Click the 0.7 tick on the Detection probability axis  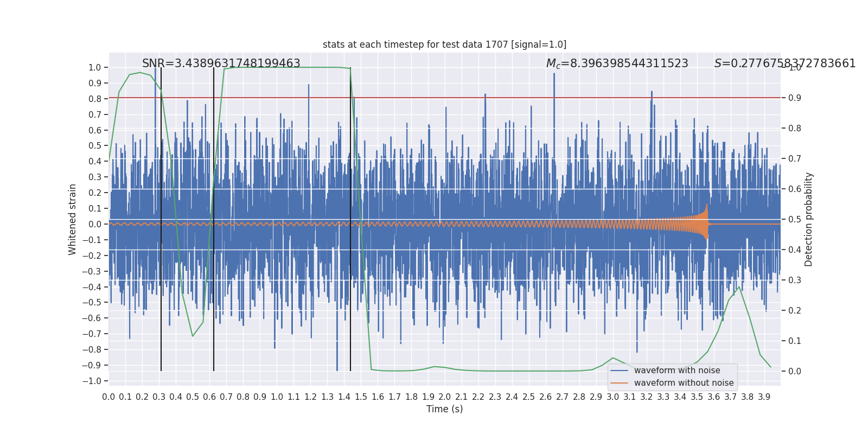[x=795, y=159]
